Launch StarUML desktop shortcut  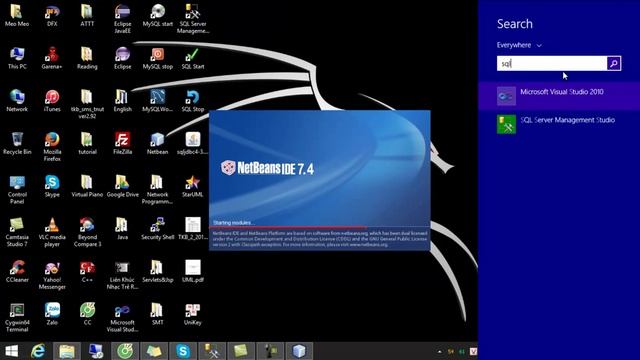click(193, 186)
